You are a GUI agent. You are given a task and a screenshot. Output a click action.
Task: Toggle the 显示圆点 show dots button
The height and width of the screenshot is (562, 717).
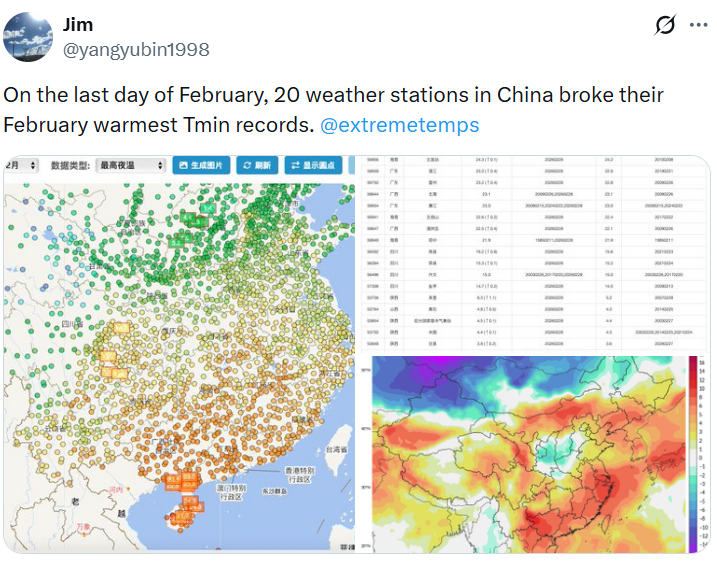coord(313,165)
